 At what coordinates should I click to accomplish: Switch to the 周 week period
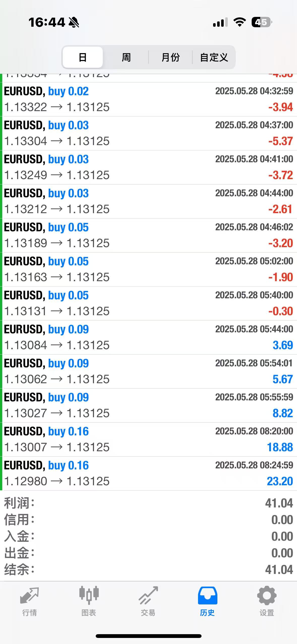click(126, 57)
